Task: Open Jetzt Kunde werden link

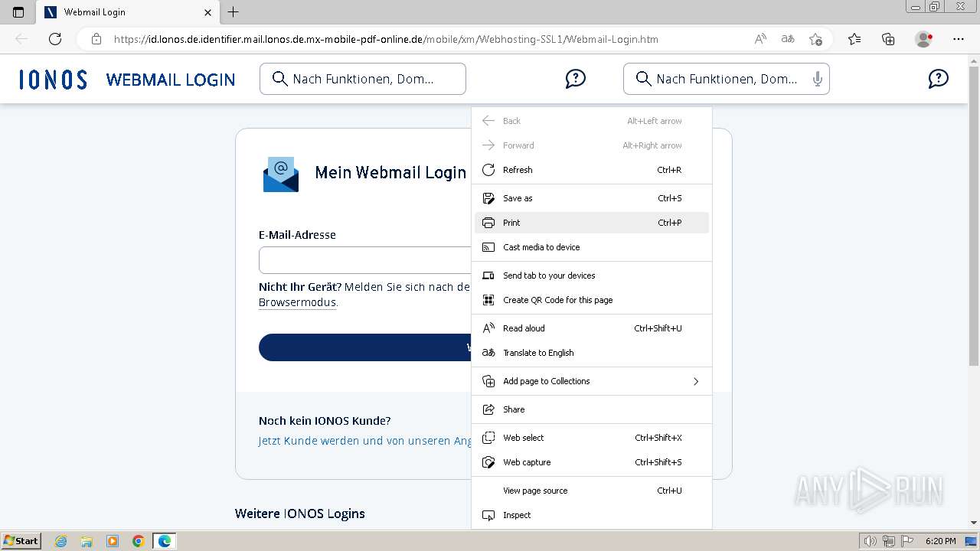Action: pyautogui.click(x=365, y=441)
